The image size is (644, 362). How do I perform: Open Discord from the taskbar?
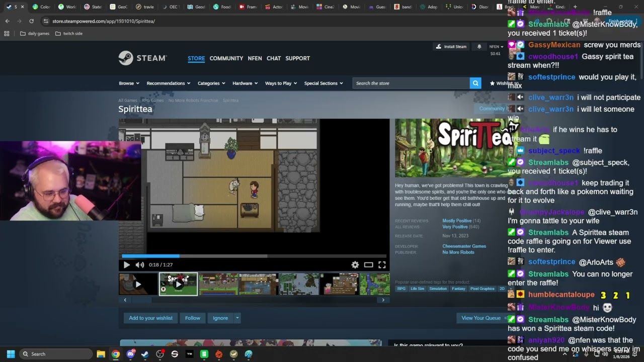[131, 354]
